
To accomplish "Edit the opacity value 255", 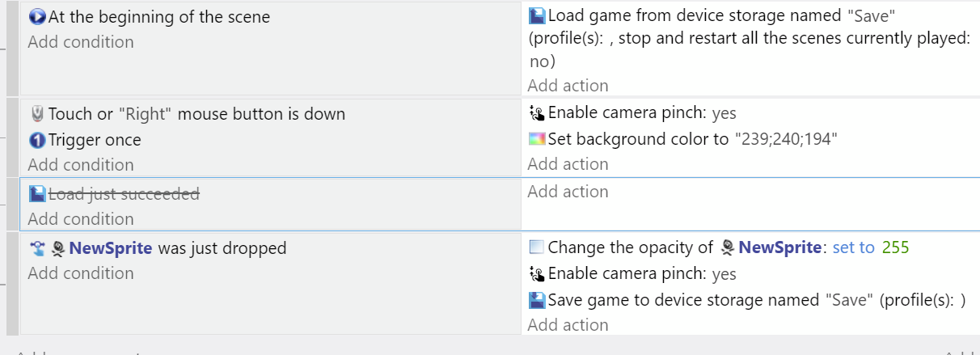I will (x=896, y=247).
